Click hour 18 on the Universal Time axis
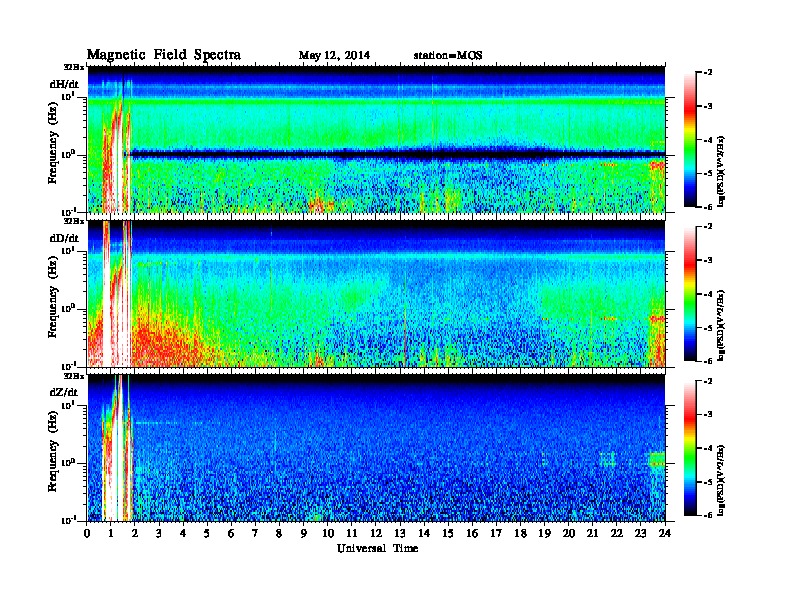Image resolution: width=792 pixels, height=612 pixels. 521,533
